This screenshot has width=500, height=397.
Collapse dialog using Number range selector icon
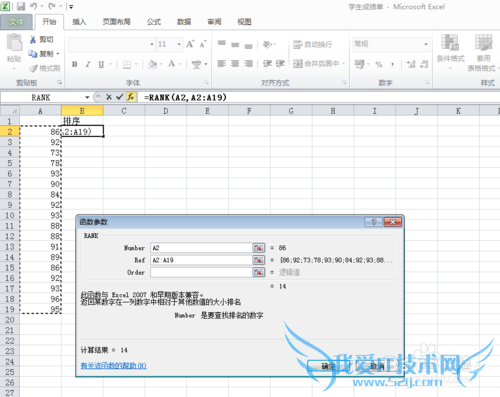point(259,248)
